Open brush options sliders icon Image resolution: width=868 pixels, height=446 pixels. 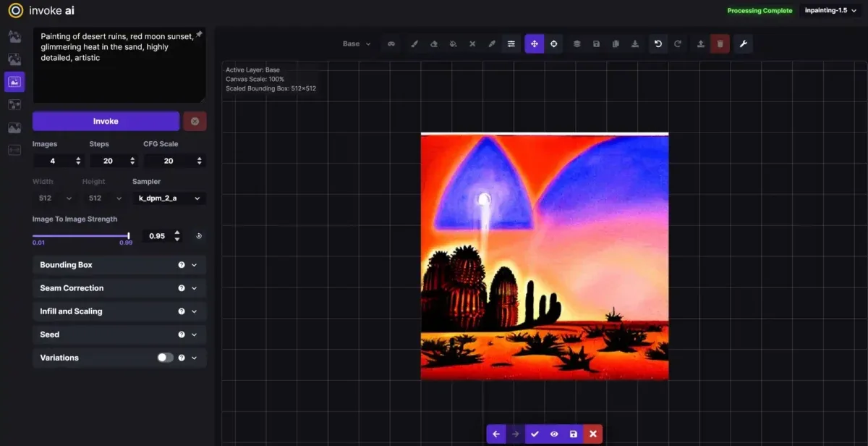click(x=511, y=44)
